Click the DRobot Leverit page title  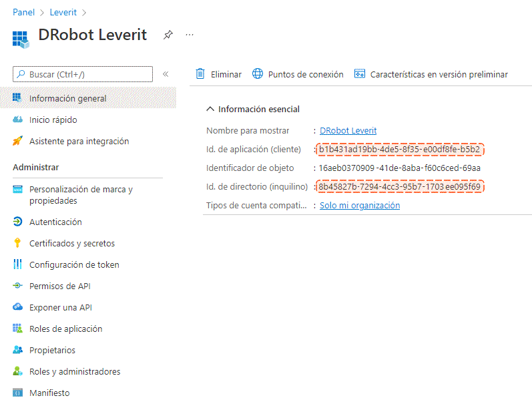click(x=92, y=35)
